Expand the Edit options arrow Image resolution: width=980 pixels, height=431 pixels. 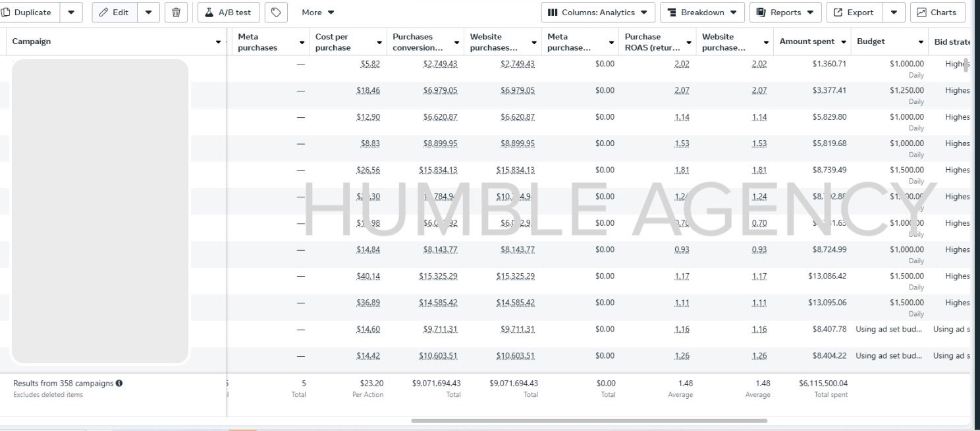click(x=148, y=13)
